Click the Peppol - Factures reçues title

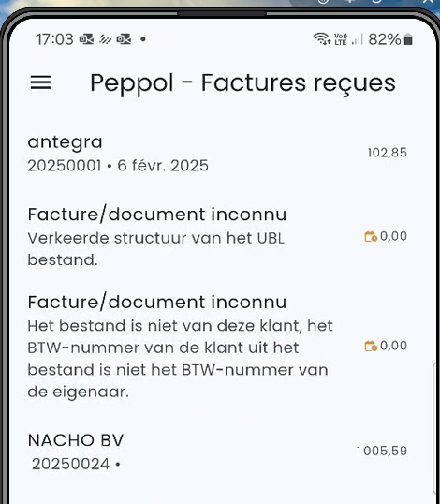click(x=242, y=83)
